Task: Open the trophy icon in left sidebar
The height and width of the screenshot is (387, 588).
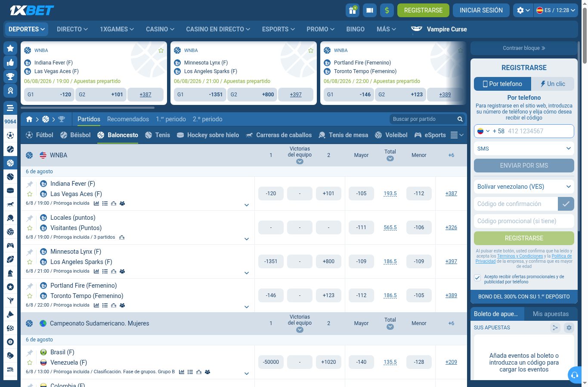Action: pos(10,77)
